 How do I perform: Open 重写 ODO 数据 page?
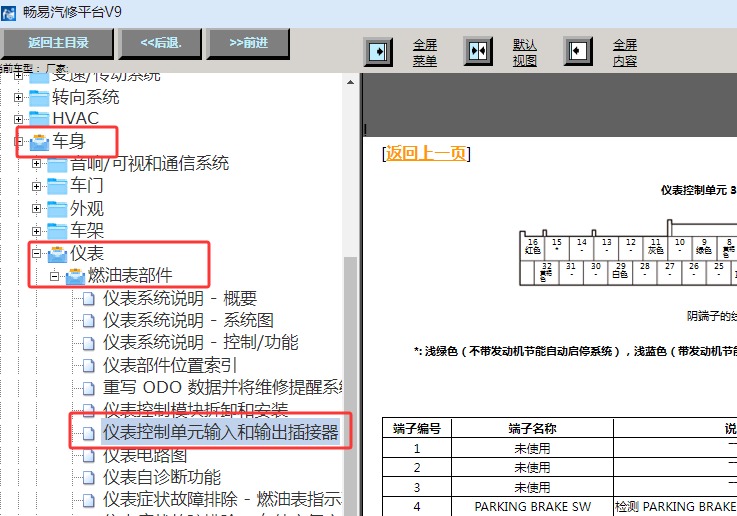pyautogui.click(x=222, y=387)
